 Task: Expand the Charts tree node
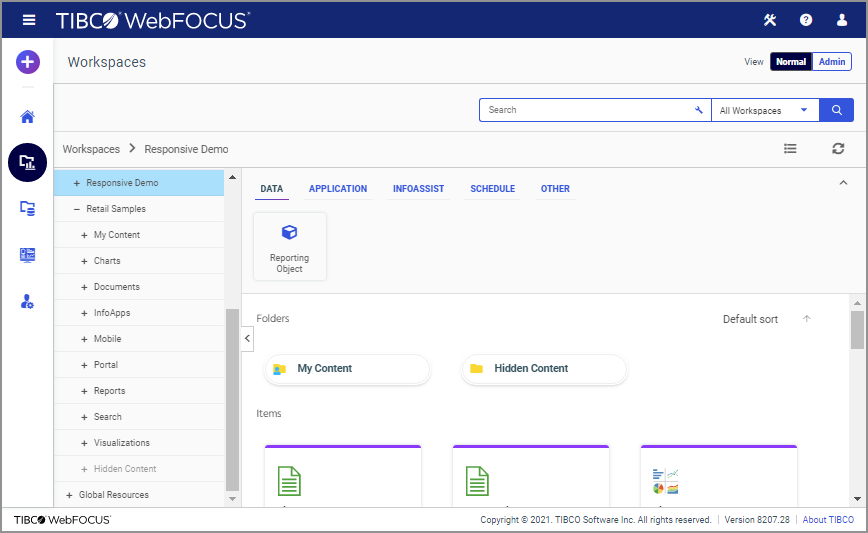click(84, 261)
